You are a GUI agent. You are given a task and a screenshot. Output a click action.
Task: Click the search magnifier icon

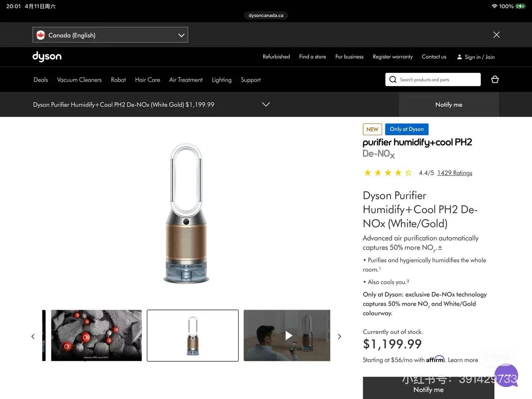coord(393,79)
